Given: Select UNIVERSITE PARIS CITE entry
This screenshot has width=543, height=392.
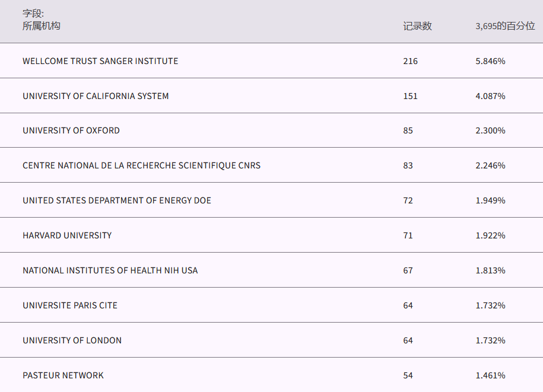Looking at the screenshot, I should coord(70,305).
